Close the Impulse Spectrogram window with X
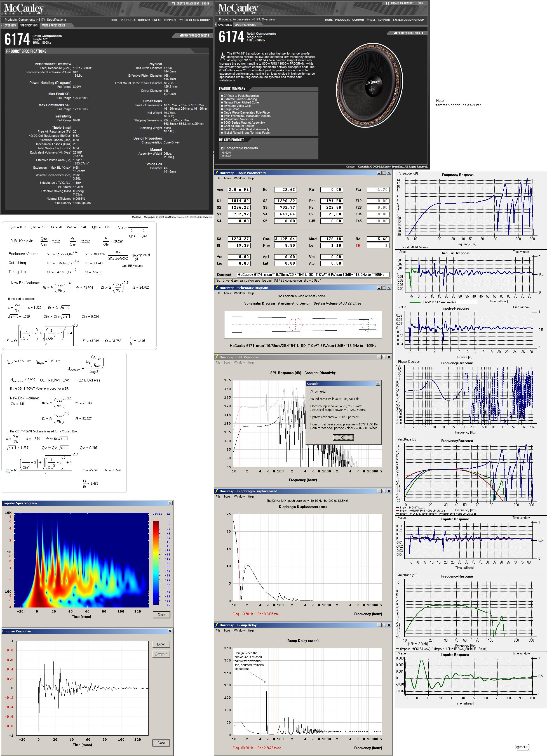This screenshot has width=547, height=756. tap(170, 503)
